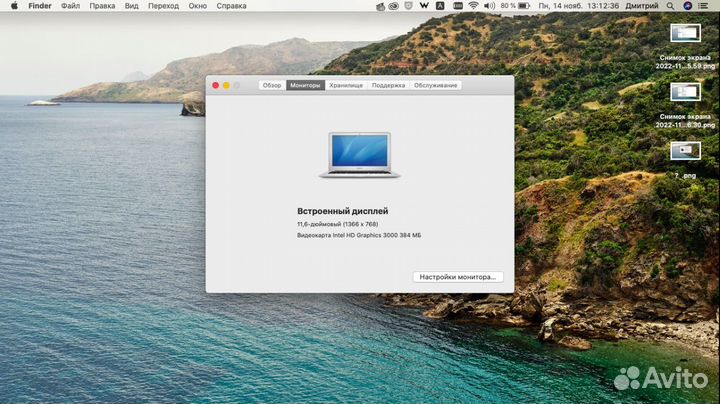This screenshot has width=720, height=404.
Task: Open the Переход menu
Action: [x=163, y=6]
